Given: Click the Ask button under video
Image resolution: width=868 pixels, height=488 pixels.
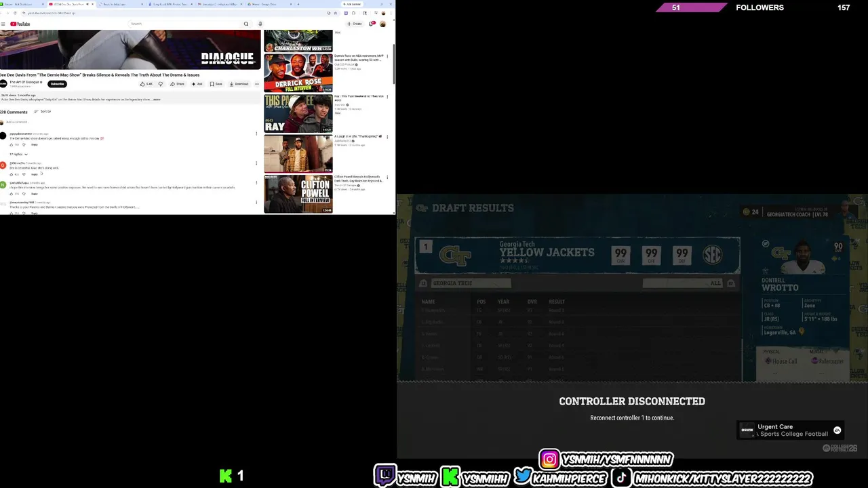Looking at the screenshot, I should (x=197, y=84).
